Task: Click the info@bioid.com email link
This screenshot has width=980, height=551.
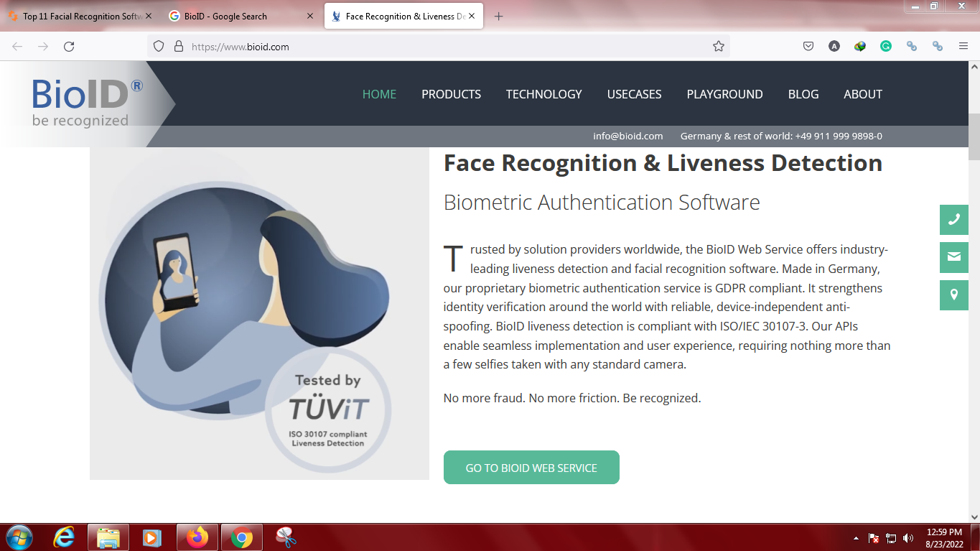Action: (x=627, y=136)
